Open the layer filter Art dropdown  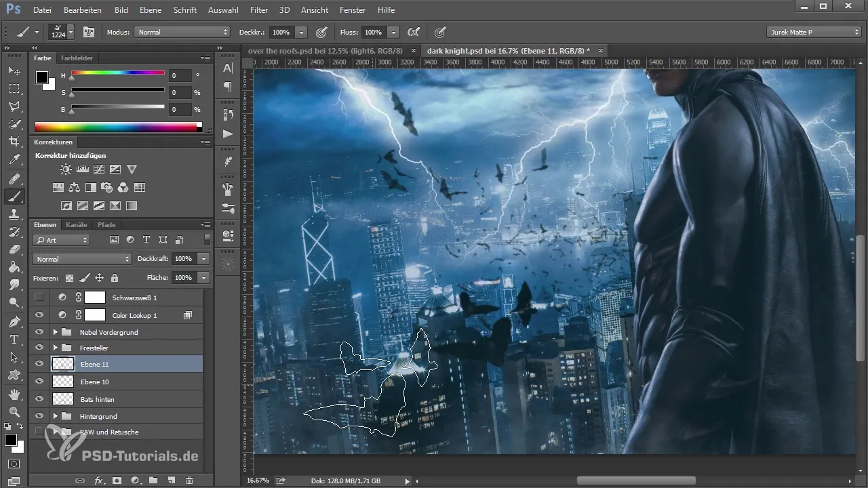[x=61, y=240]
